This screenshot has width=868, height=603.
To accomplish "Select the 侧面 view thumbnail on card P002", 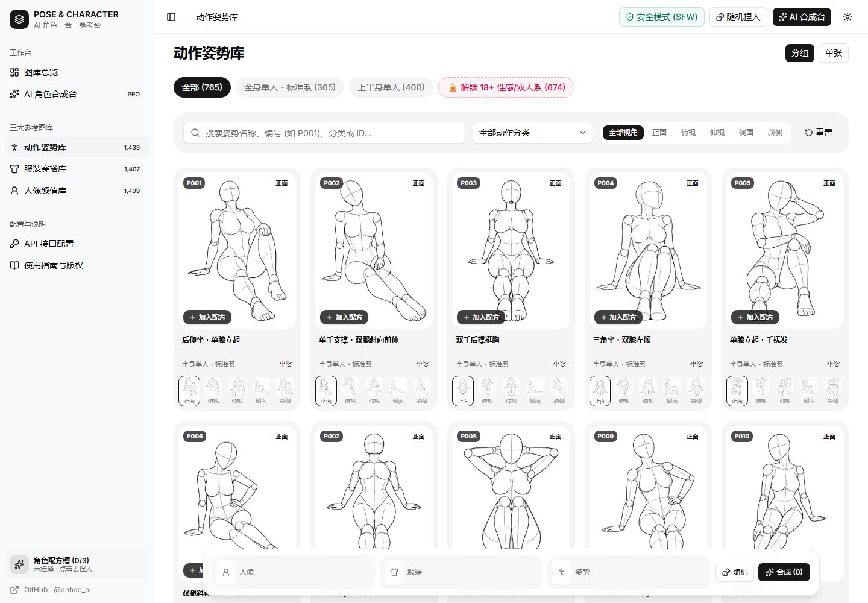I will click(x=398, y=391).
